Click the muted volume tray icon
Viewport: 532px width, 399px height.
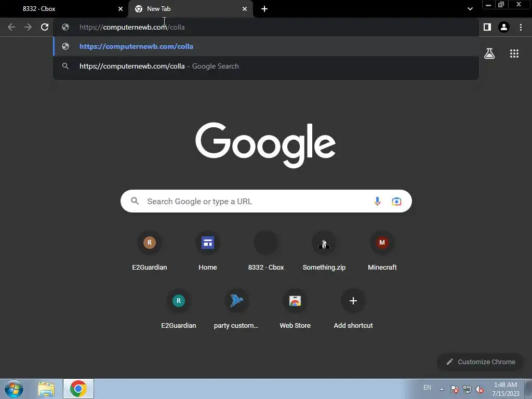coord(480,389)
